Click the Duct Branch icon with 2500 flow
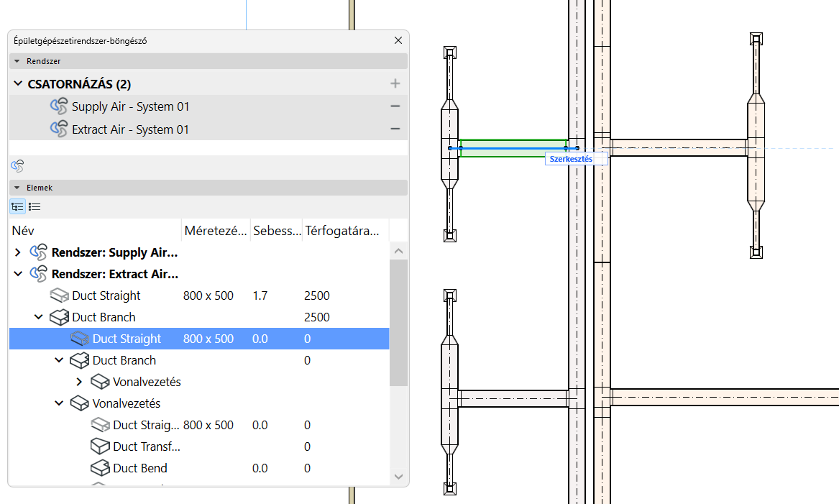Image resolution: width=839 pixels, height=504 pixels. (x=59, y=317)
